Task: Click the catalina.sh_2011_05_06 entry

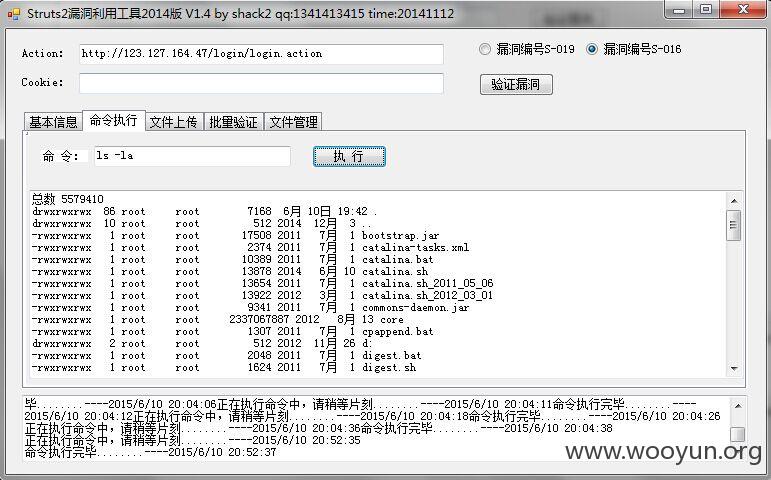Action: coord(427,284)
